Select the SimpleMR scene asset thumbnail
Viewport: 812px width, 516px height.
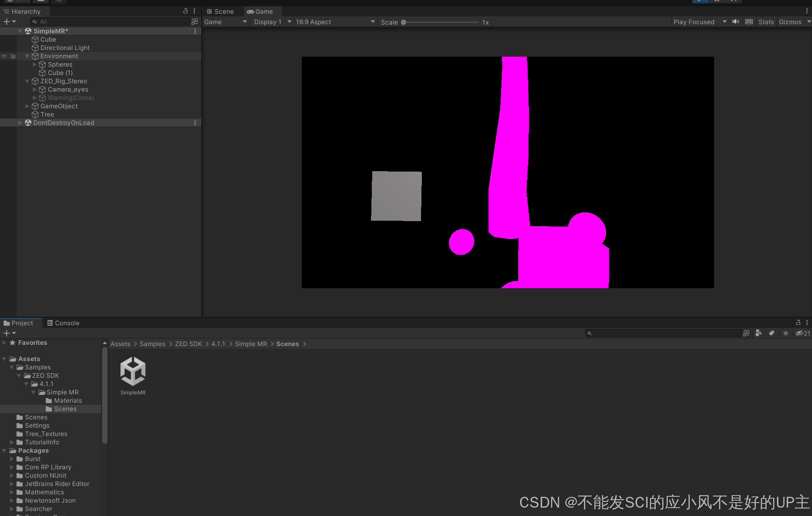point(133,371)
